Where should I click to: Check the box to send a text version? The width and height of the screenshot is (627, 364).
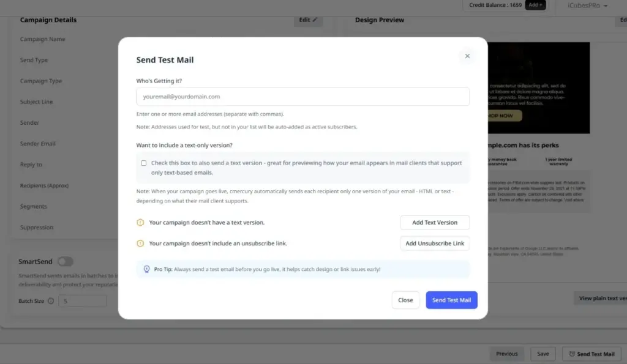144,163
